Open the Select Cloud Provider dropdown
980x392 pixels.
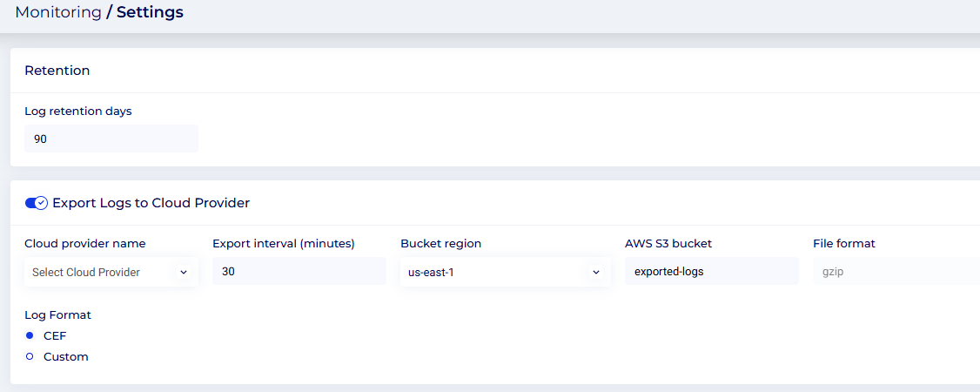(x=111, y=272)
